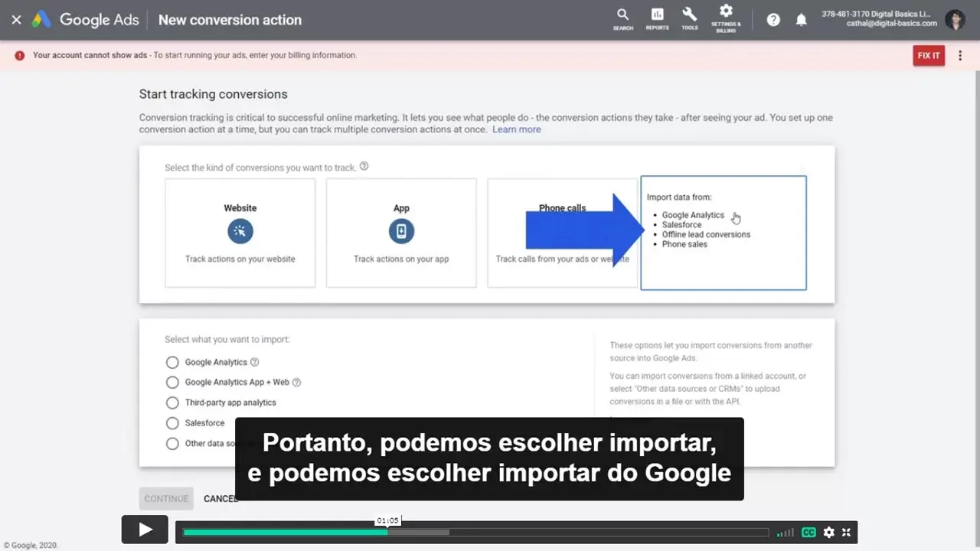
Task: Open the Reports icon in header
Action: 657,18
